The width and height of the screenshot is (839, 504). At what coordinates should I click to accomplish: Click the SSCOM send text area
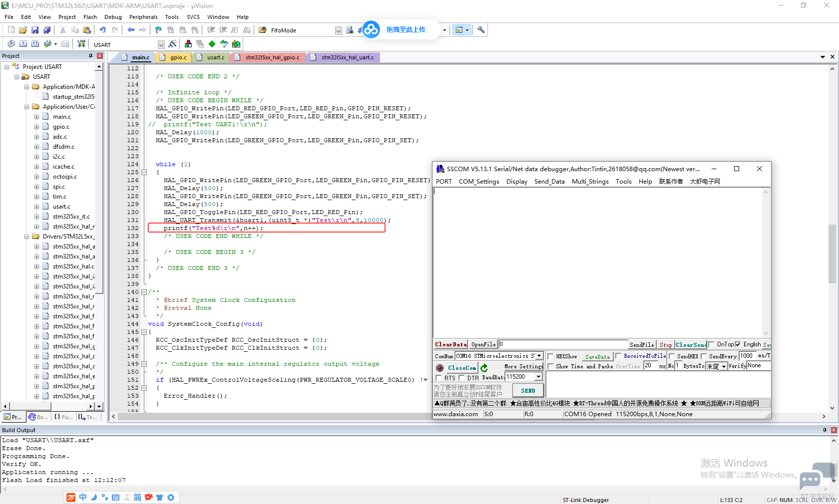[658, 384]
